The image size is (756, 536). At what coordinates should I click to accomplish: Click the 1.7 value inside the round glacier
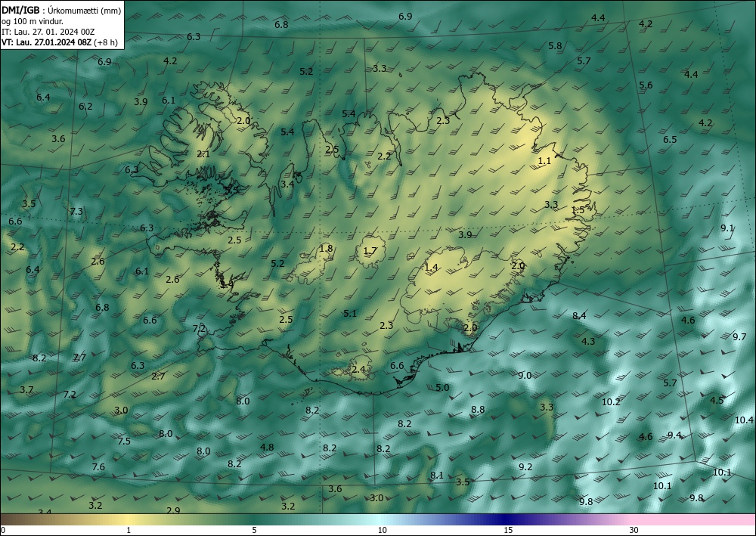pos(370,251)
